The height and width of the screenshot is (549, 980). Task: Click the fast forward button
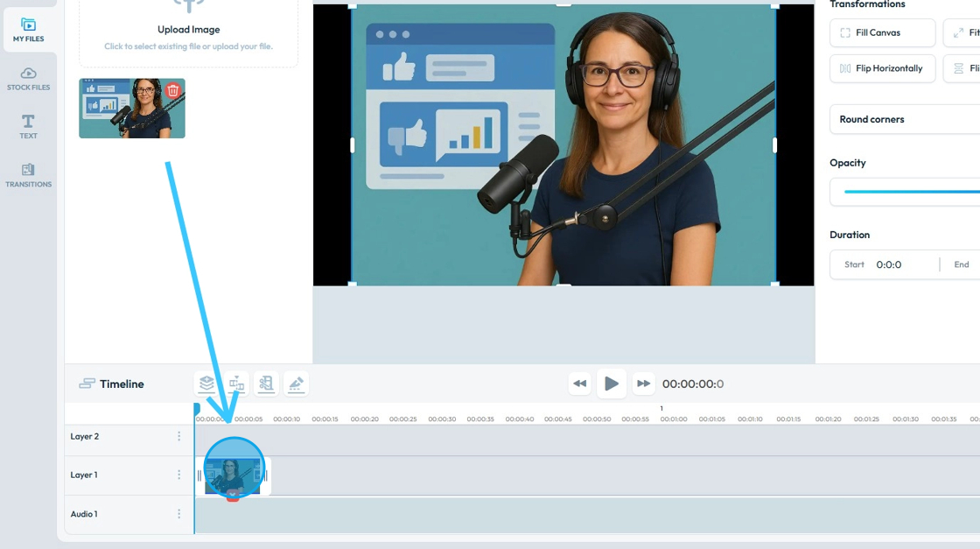[643, 384]
